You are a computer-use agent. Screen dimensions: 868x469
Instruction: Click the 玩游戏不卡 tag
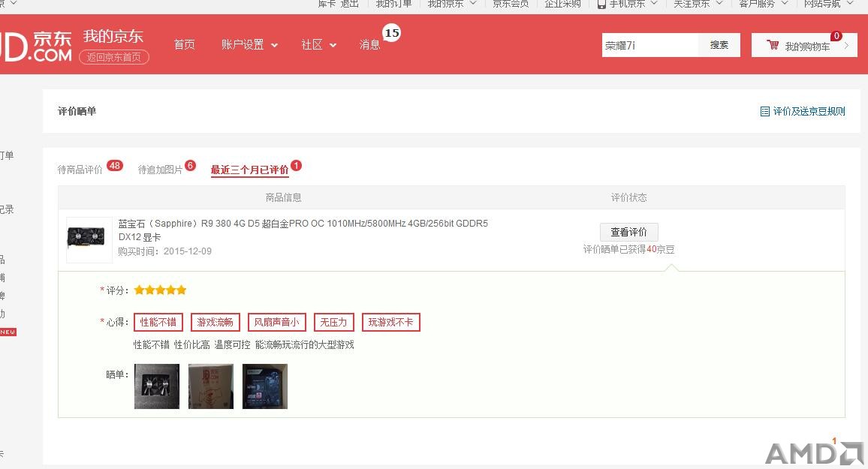(390, 322)
